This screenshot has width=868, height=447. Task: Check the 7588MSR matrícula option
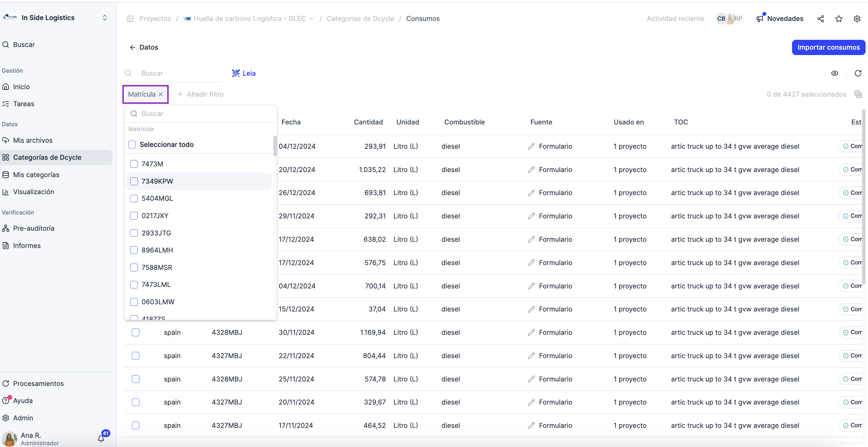[x=134, y=267]
